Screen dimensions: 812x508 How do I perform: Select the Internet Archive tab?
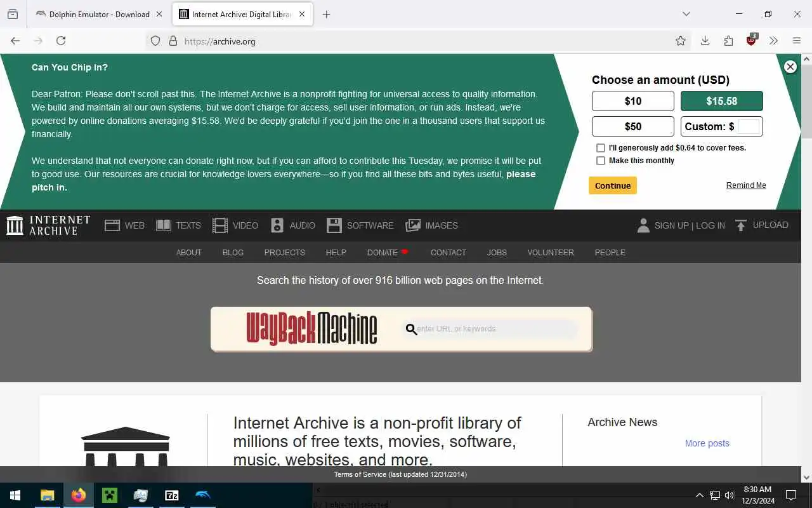[242, 14]
